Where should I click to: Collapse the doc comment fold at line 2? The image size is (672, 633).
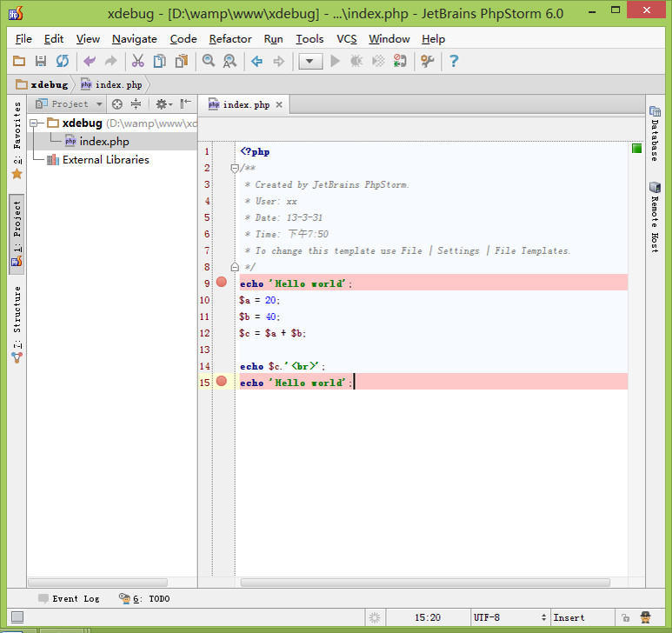click(x=235, y=168)
